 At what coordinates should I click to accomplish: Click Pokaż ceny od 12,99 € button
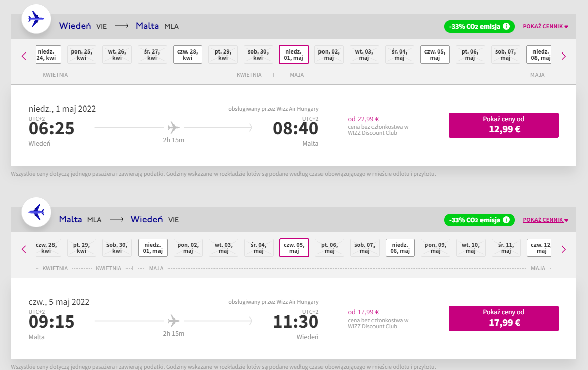504,125
